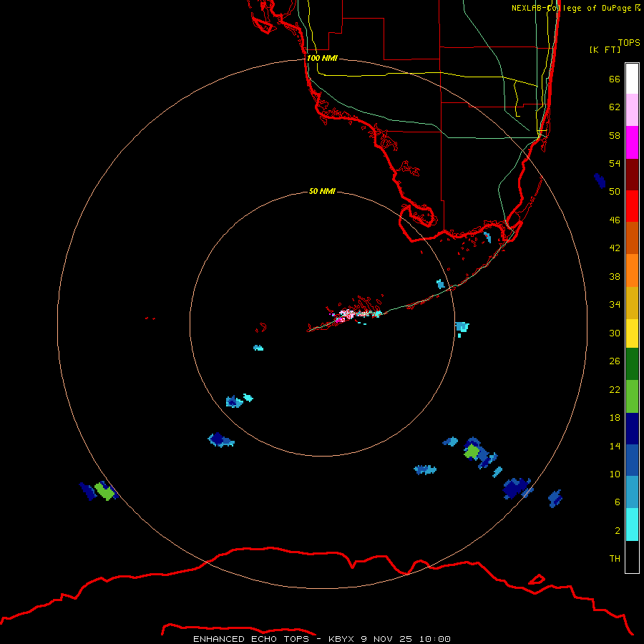This screenshot has width=644, height=644.
Task: Click the 10 legend value
Action: pyautogui.click(x=615, y=474)
